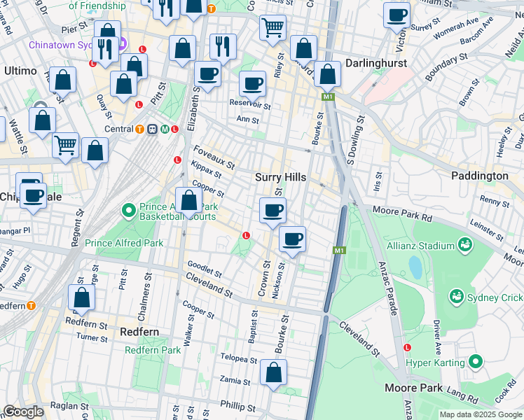Open the cafe marker on Elizabeth St
Image resolution: width=524 pixels, height=420 pixels.
207,74
